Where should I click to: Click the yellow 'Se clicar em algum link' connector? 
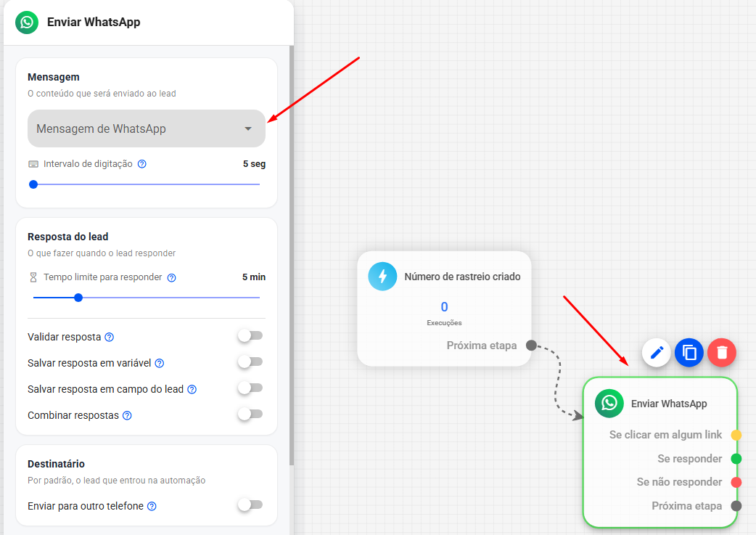(736, 435)
